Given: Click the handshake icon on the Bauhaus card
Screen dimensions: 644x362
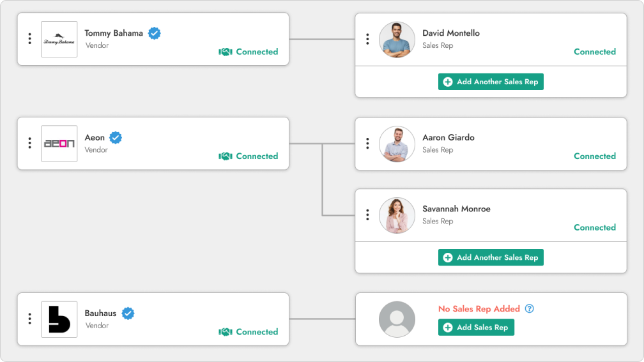Looking at the screenshot, I should 225,332.
